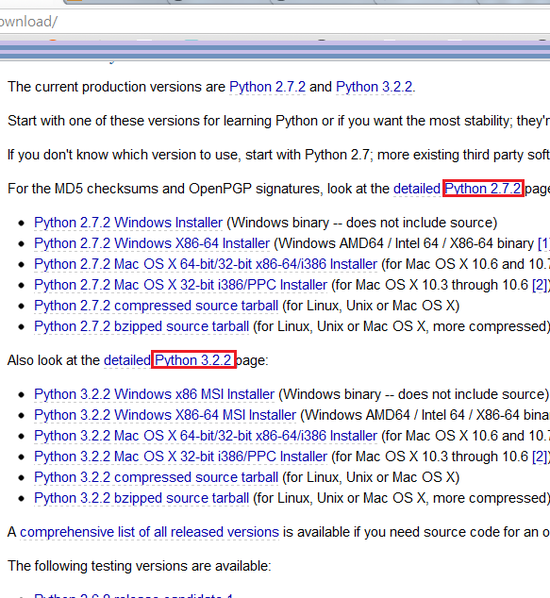Download Python 3.2.2 Mac OS X 32-bit i386/PPC Installer
This screenshot has height=598, width=550.
click(x=181, y=457)
